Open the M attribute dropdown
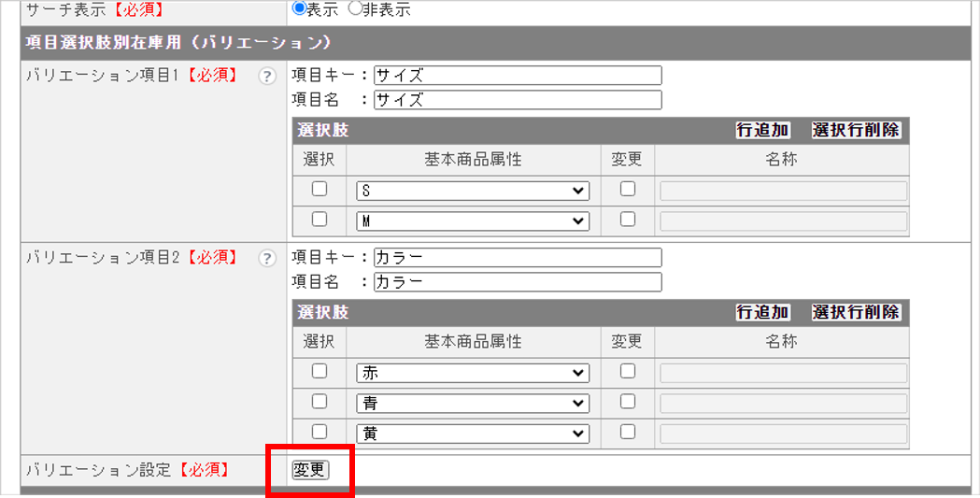Viewport: 980px width, 498px height. pos(473,221)
